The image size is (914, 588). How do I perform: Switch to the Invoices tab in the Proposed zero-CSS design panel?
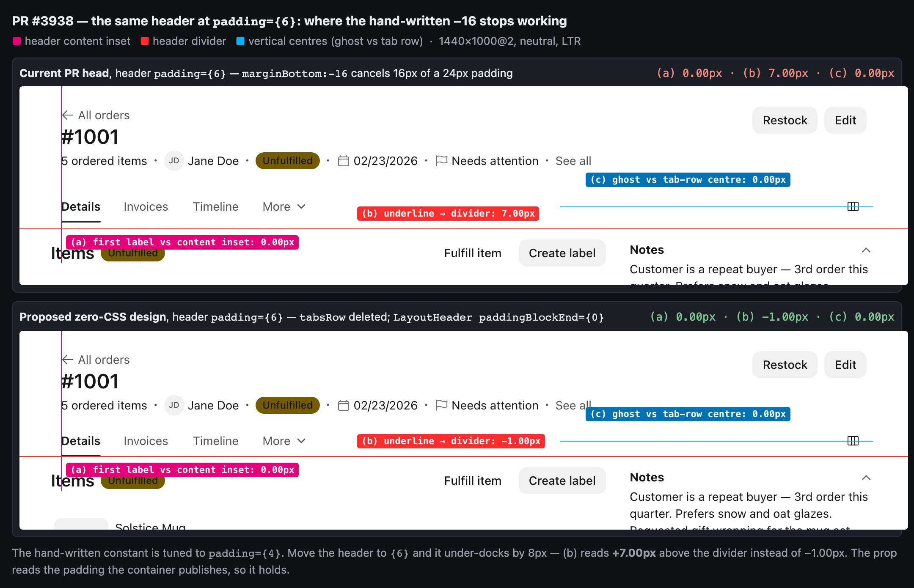click(146, 441)
